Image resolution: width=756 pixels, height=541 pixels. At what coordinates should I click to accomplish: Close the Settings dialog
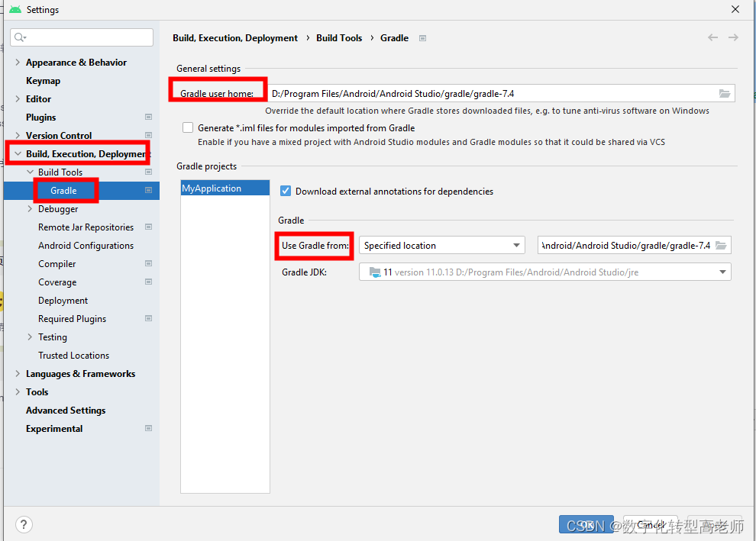pyautogui.click(x=735, y=9)
